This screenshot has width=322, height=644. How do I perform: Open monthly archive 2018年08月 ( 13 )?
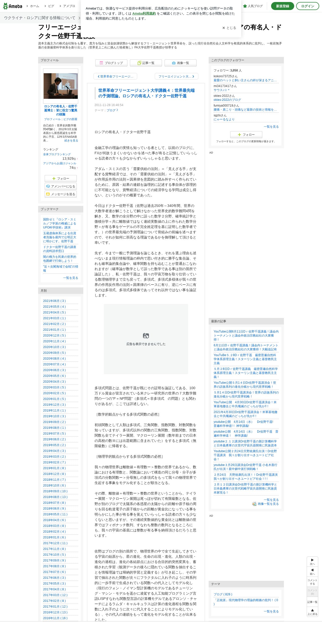coord(55,497)
